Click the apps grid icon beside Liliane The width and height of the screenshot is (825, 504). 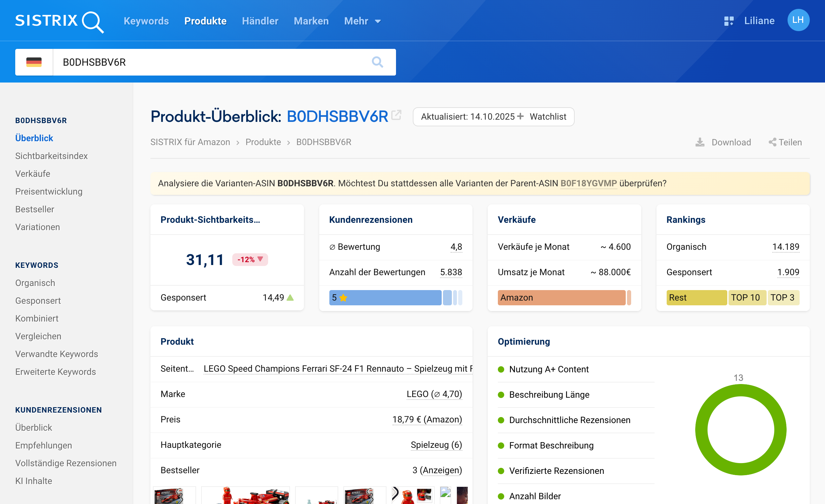click(x=729, y=21)
